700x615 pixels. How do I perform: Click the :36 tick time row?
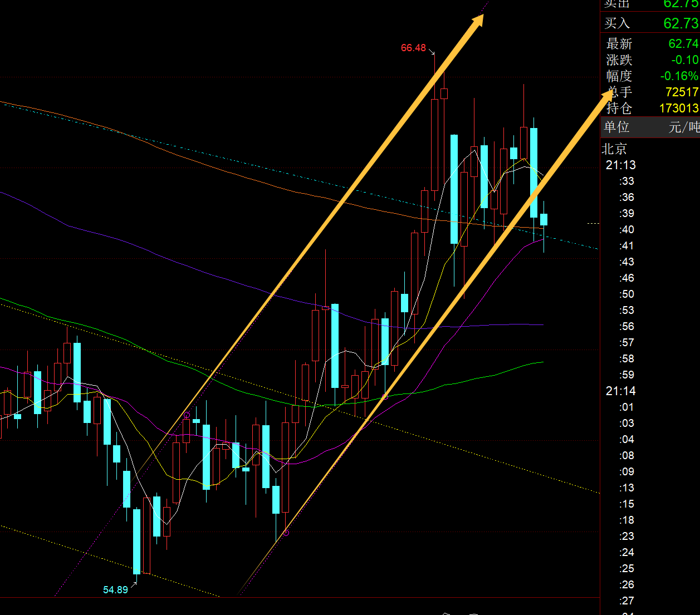(626, 197)
